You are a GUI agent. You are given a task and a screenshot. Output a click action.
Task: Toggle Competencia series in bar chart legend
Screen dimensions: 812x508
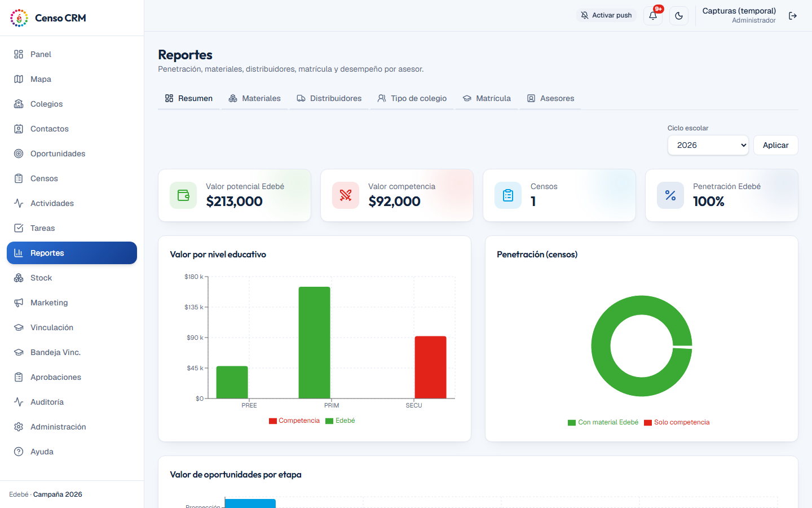(294, 421)
